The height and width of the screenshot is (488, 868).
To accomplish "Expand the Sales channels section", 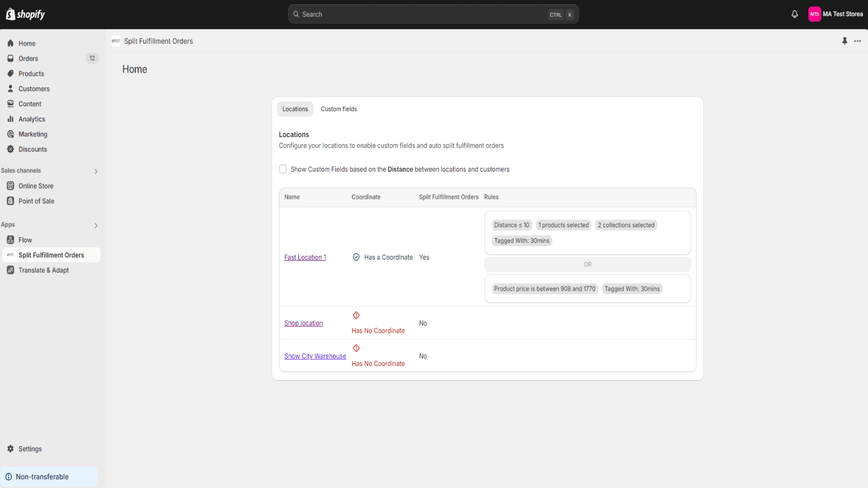I will tap(96, 171).
